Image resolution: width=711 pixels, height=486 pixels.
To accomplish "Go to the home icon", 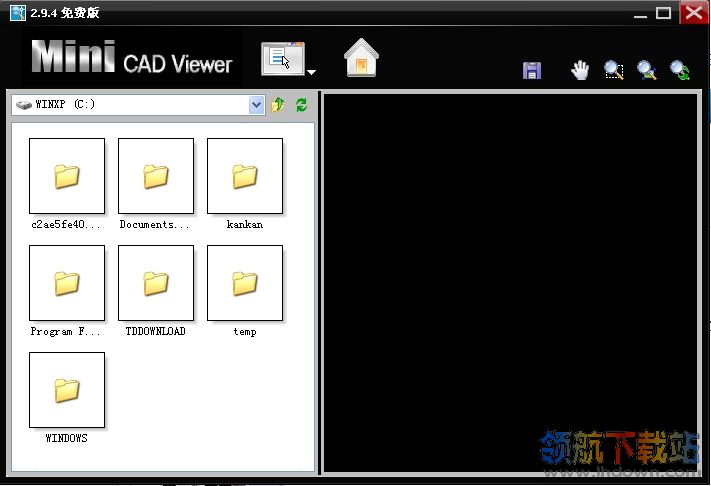I will coord(361,58).
